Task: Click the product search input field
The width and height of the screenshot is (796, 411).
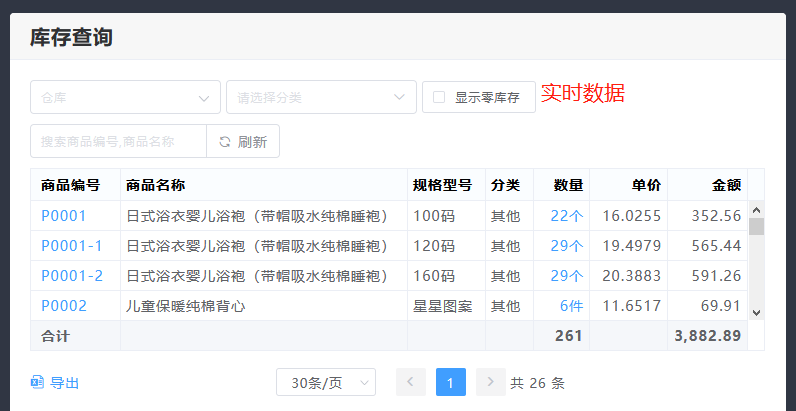Action: pyautogui.click(x=118, y=142)
